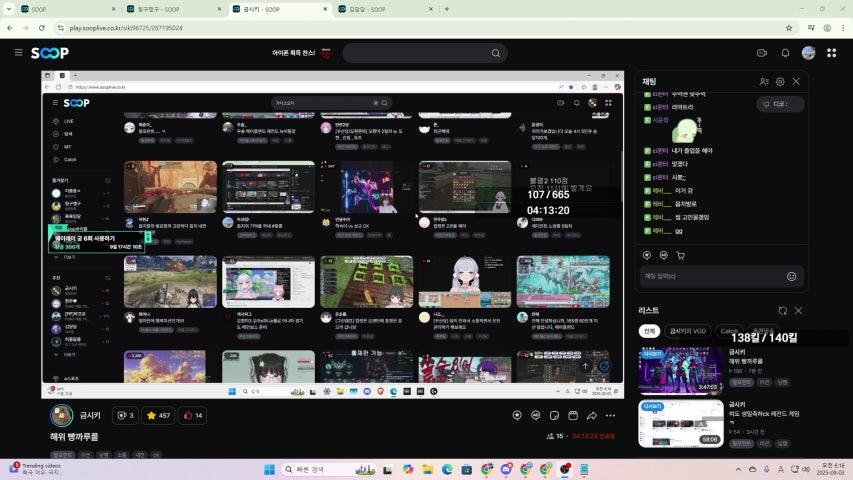Screen dimensions: 853x480
Task: Open File Explorer from the taskbar
Action: (428, 469)
